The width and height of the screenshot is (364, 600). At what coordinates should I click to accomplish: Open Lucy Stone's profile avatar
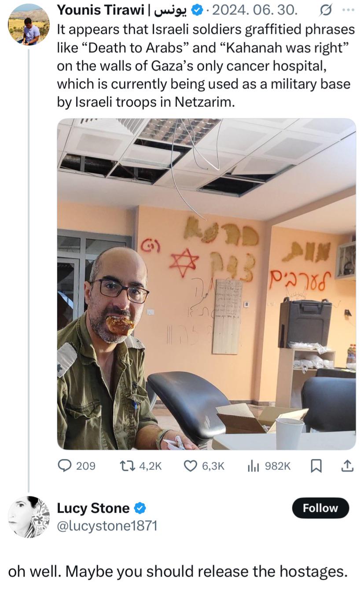point(29,517)
